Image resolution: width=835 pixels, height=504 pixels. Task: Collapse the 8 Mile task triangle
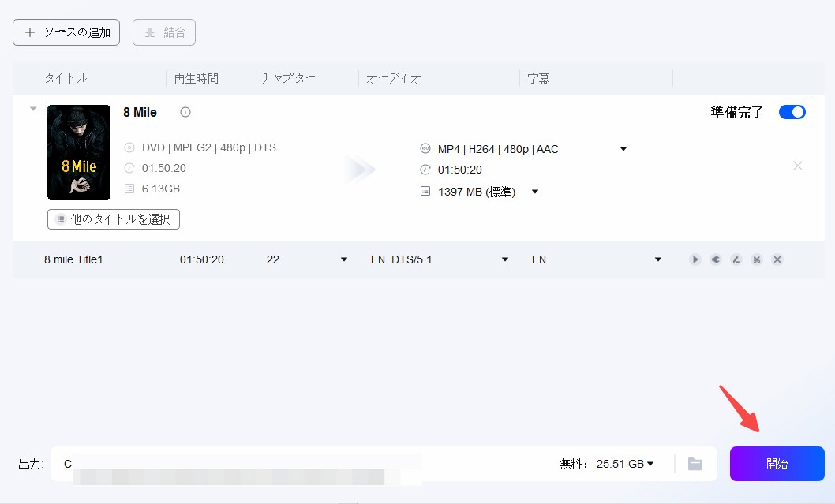pyautogui.click(x=33, y=109)
